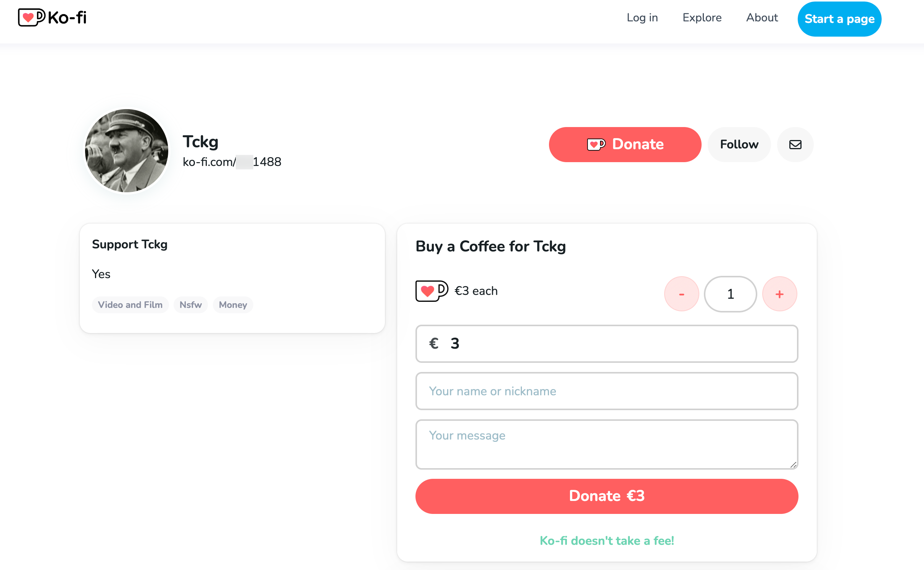This screenshot has width=924, height=570.
Task: Go to the Explore menu item
Action: (x=702, y=18)
